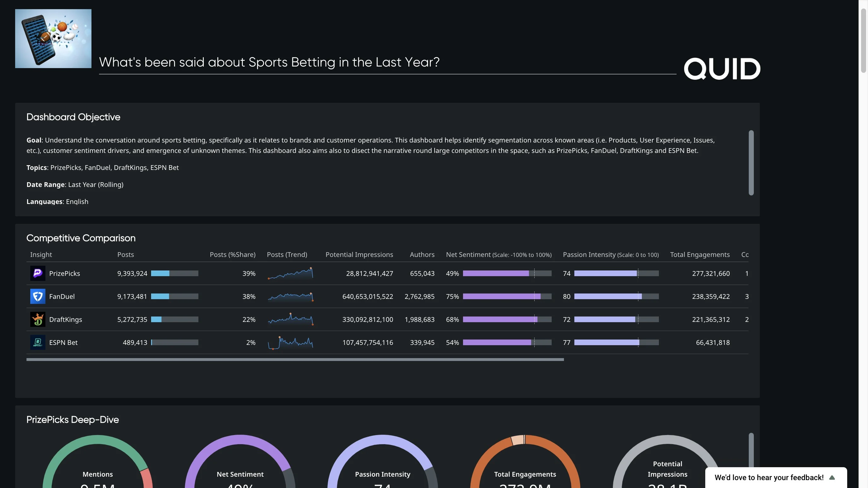Click potential impressions value 640,653,015,522

[x=368, y=296]
